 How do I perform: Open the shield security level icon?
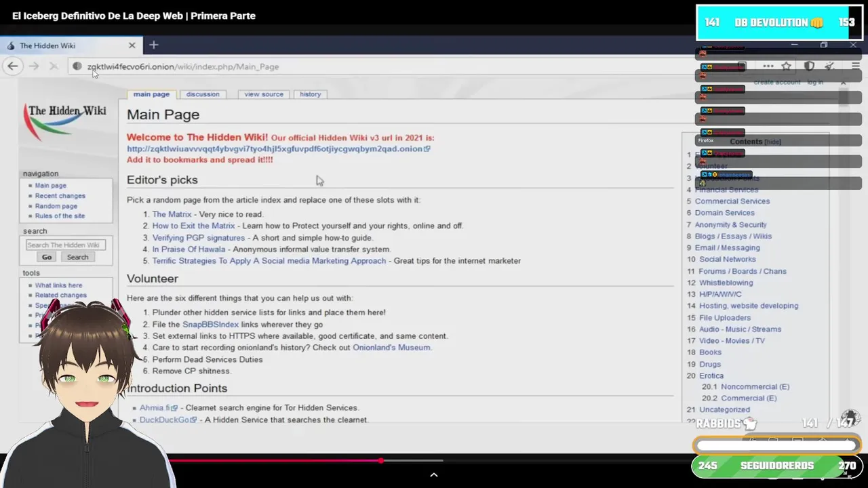click(809, 66)
